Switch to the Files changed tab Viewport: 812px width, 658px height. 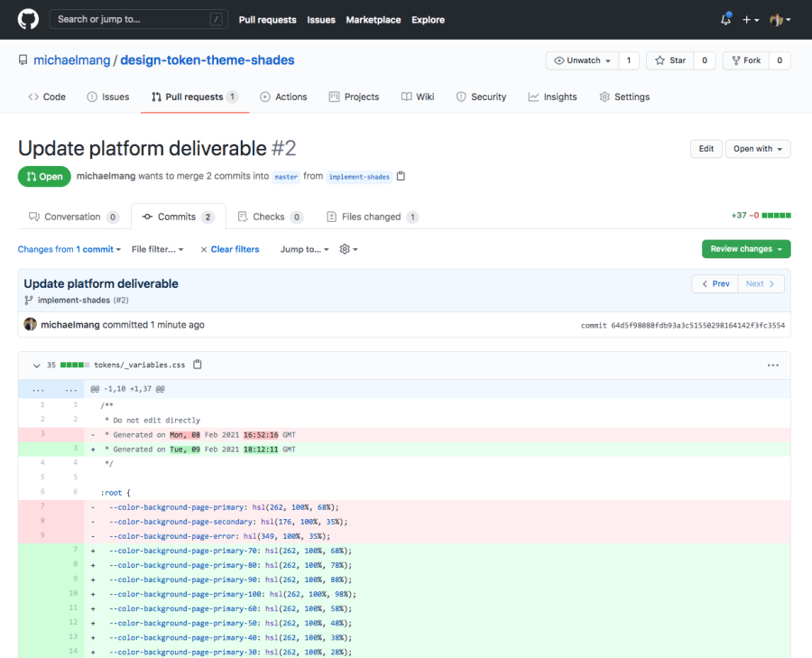373,217
